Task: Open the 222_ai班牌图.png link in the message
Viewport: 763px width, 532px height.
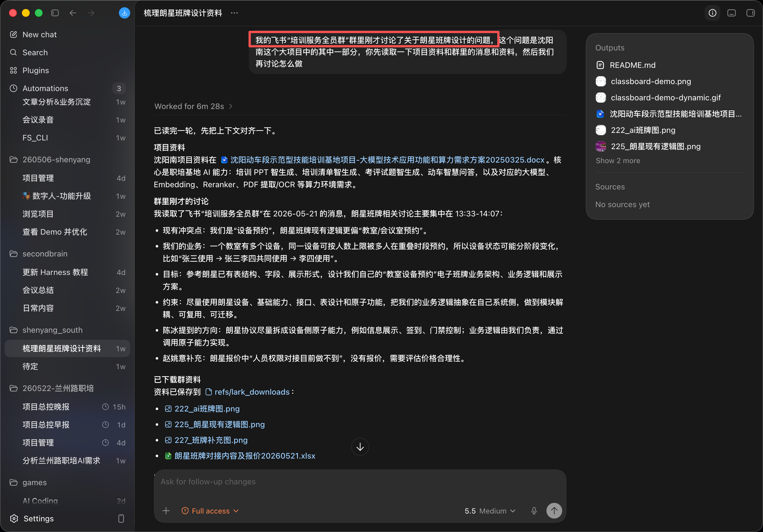Action: (x=202, y=409)
